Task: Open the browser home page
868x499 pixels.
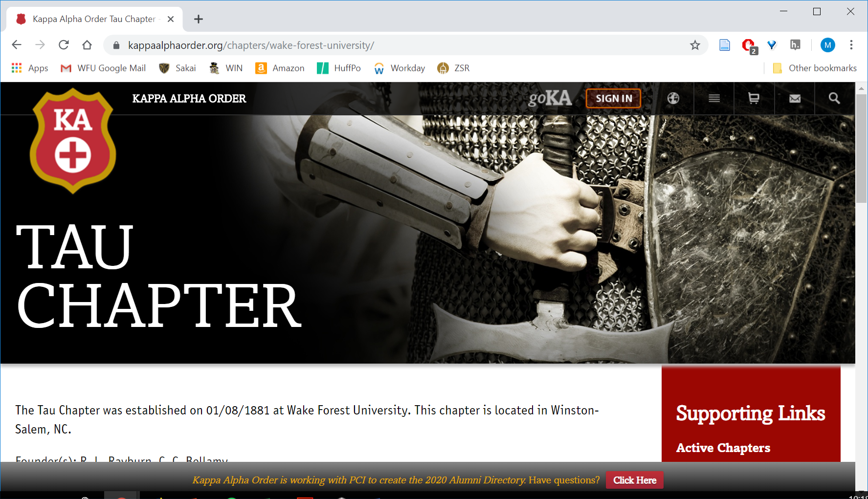Action: click(87, 45)
